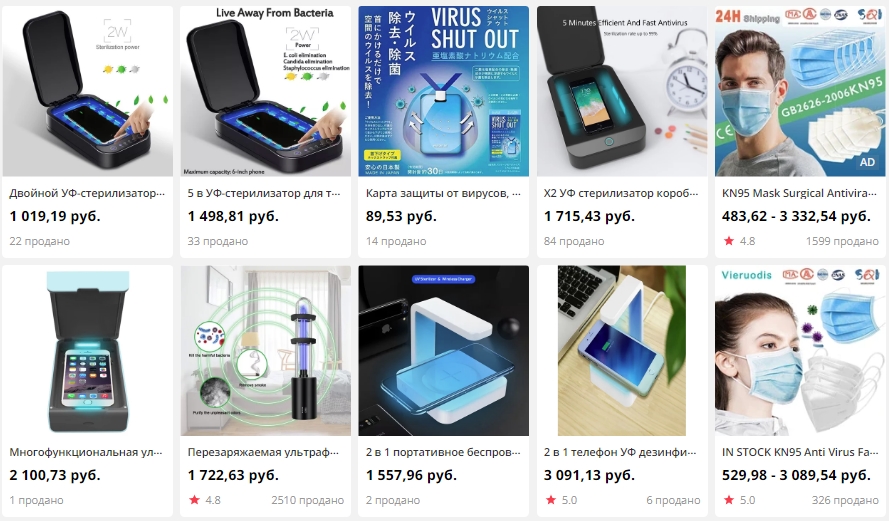This screenshot has width=889, height=521.
Task: Click the 1 715,43 руб. price text
Action: [589, 217]
